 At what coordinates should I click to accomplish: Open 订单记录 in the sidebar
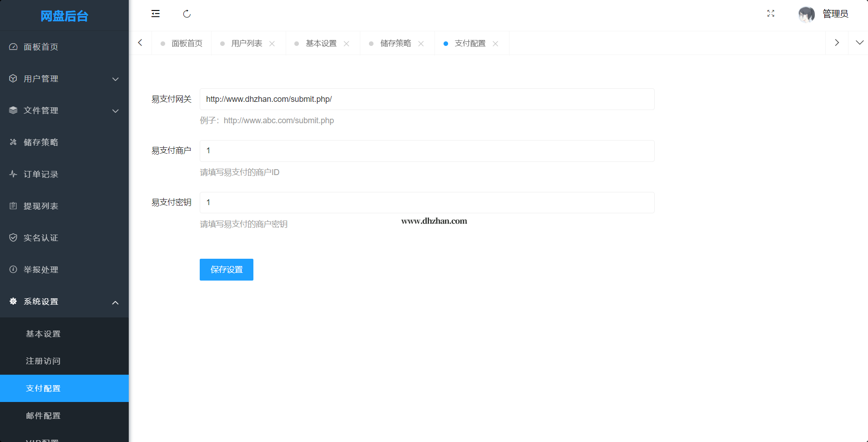tap(41, 174)
